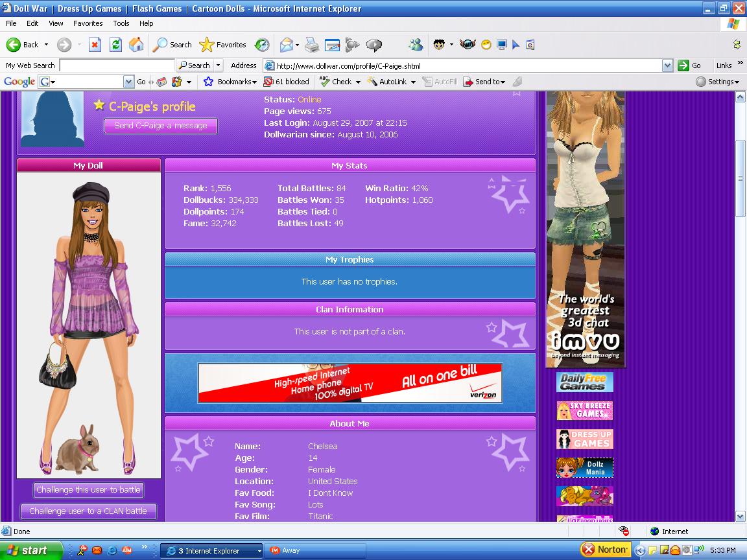Click the Norton tray button
The height and width of the screenshot is (560, 747).
606,550
